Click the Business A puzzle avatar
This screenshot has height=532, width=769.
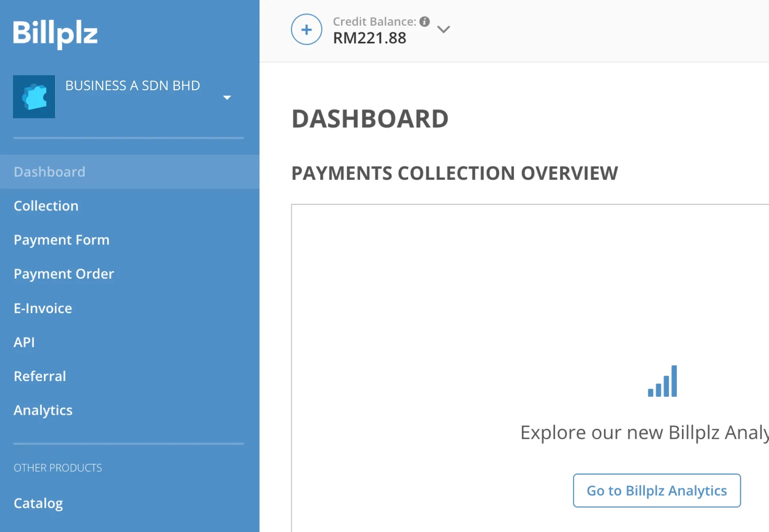[x=34, y=97]
